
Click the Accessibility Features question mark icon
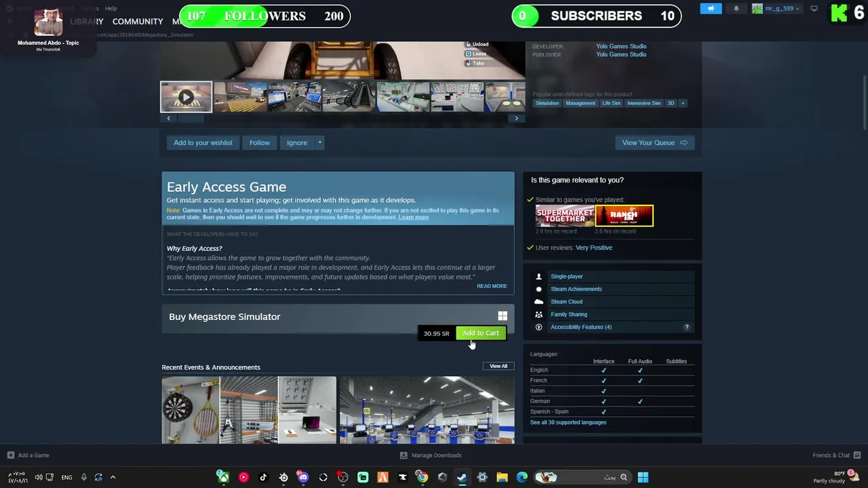pos(686,327)
